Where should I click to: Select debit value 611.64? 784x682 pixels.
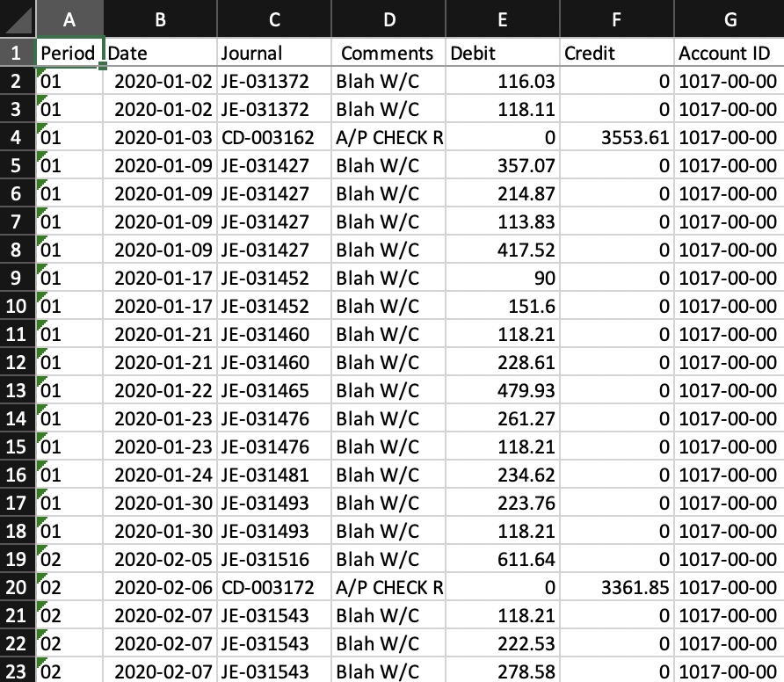coord(503,558)
